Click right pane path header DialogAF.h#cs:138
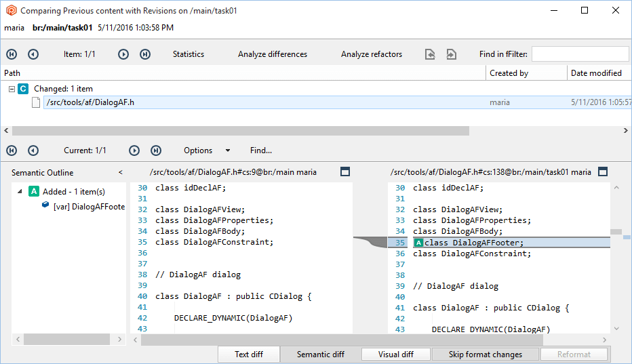 [490, 172]
